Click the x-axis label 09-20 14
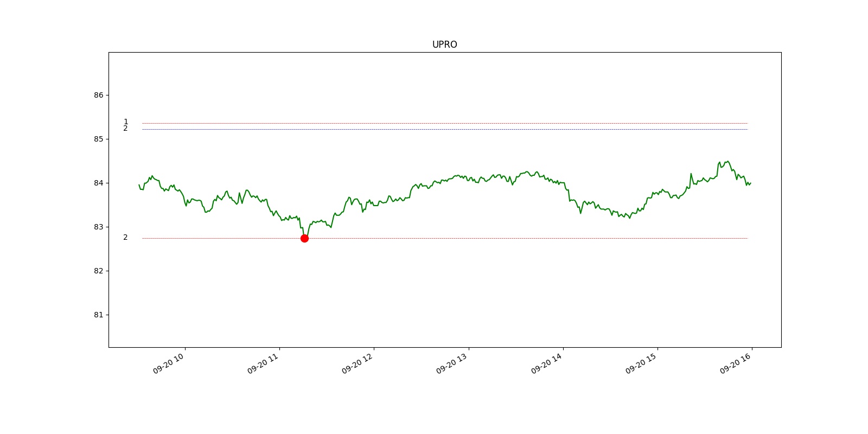868x434 pixels. point(547,363)
